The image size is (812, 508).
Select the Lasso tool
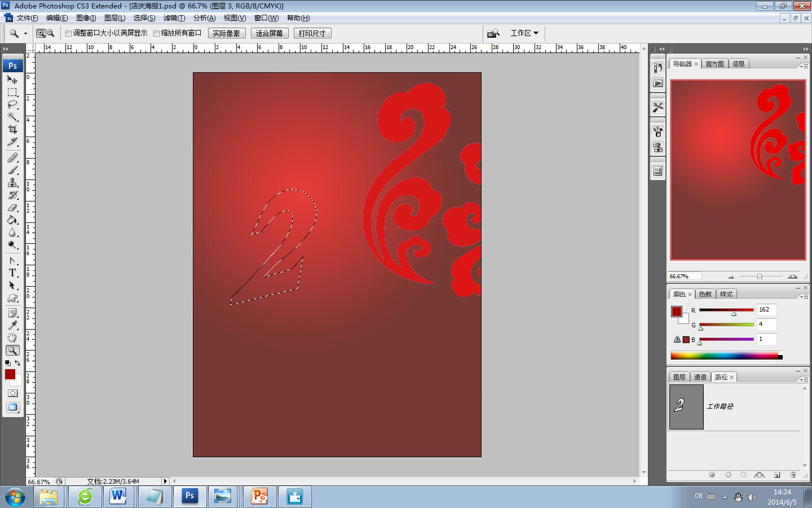tap(12, 104)
